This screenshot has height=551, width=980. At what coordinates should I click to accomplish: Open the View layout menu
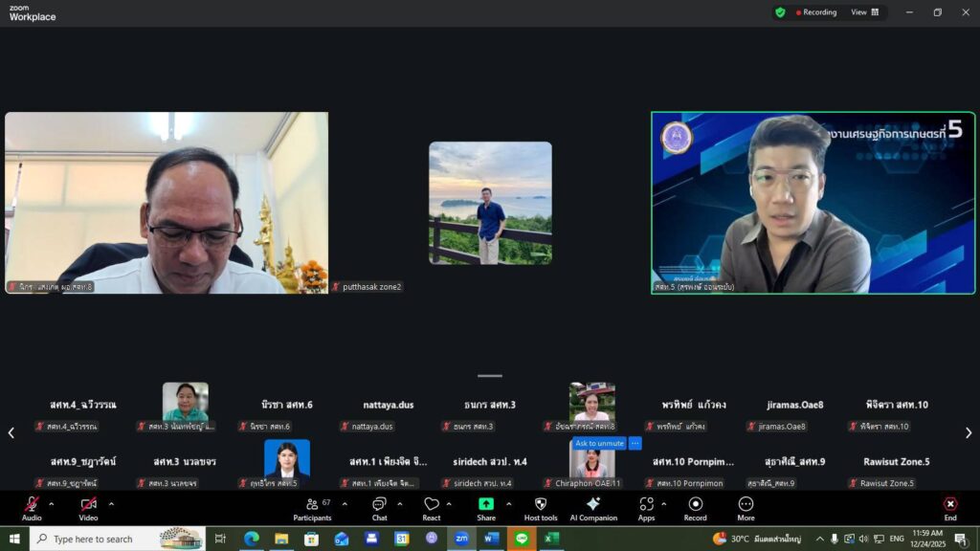864,12
